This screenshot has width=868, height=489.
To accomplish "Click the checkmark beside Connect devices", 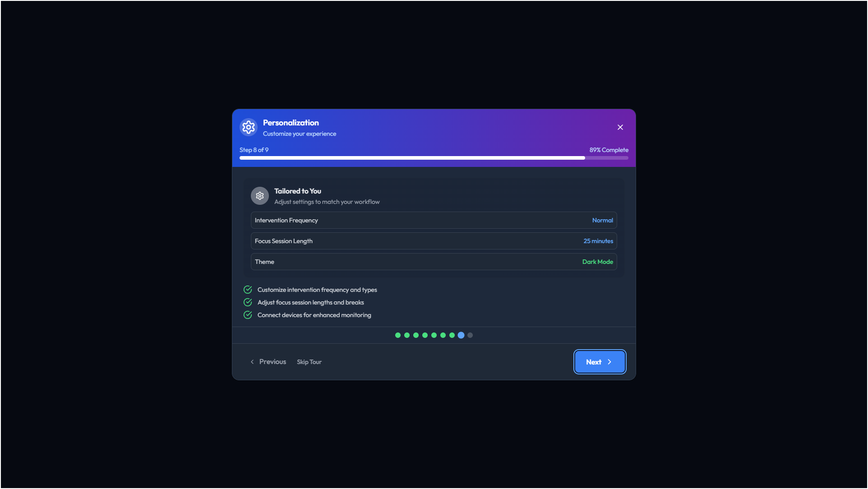I will [248, 315].
